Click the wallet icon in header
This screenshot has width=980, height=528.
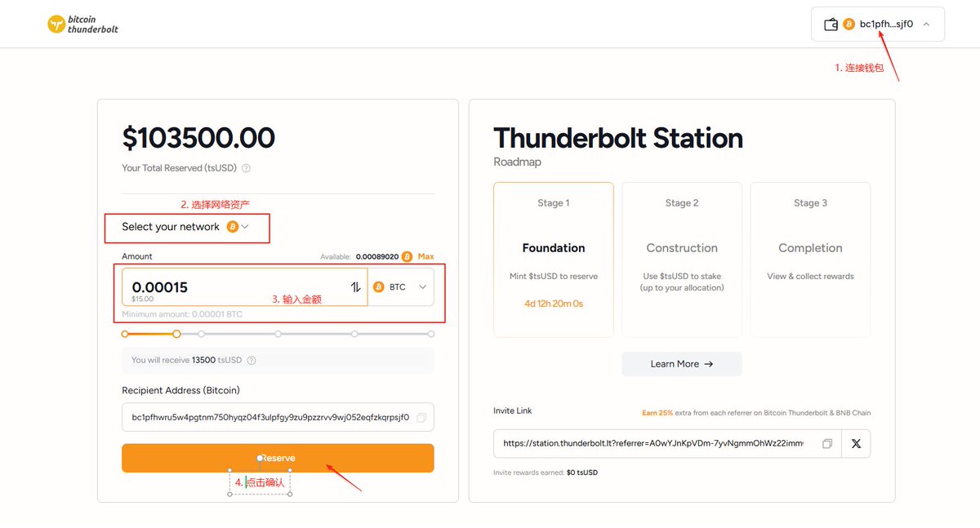(831, 24)
